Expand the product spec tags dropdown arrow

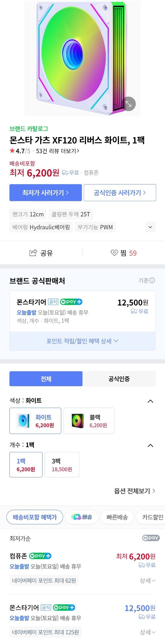click(x=150, y=227)
